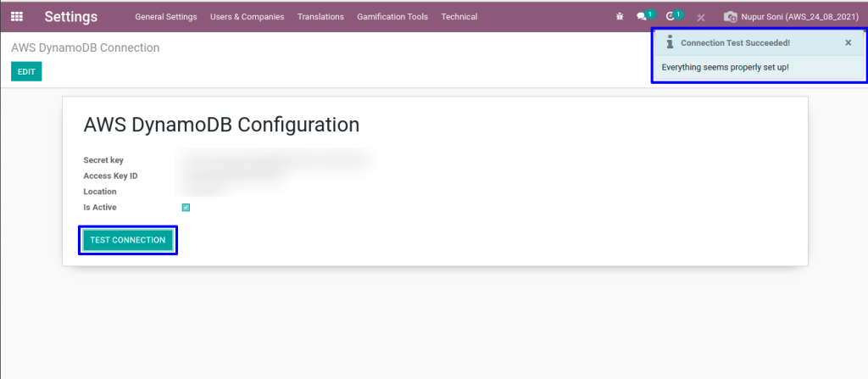Click the Connection Test Succeeded title

[735, 42]
